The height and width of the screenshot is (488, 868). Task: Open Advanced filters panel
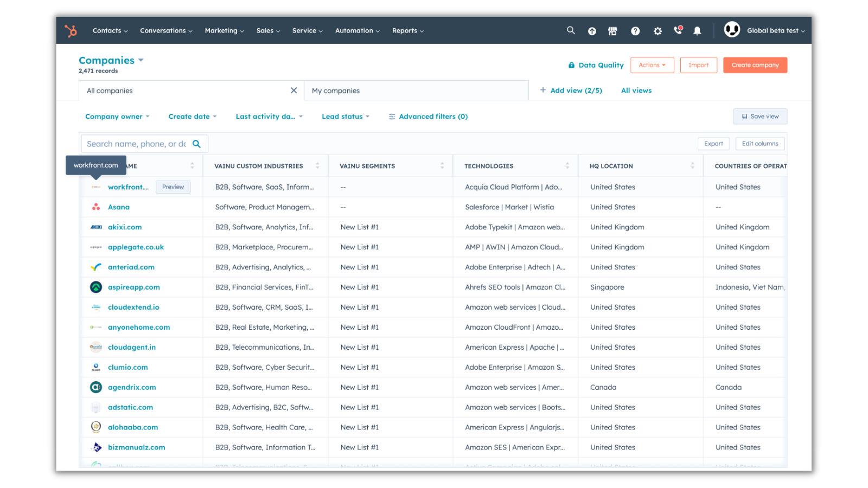(428, 117)
